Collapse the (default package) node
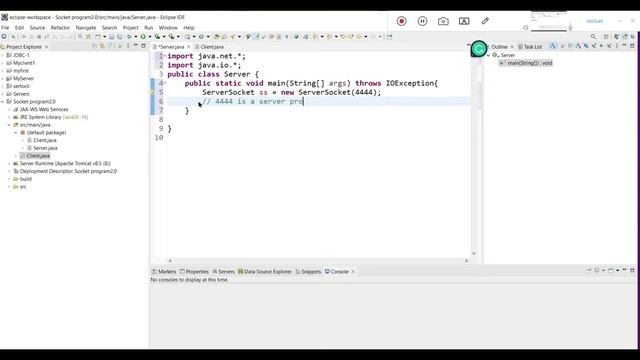 (x=16, y=133)
